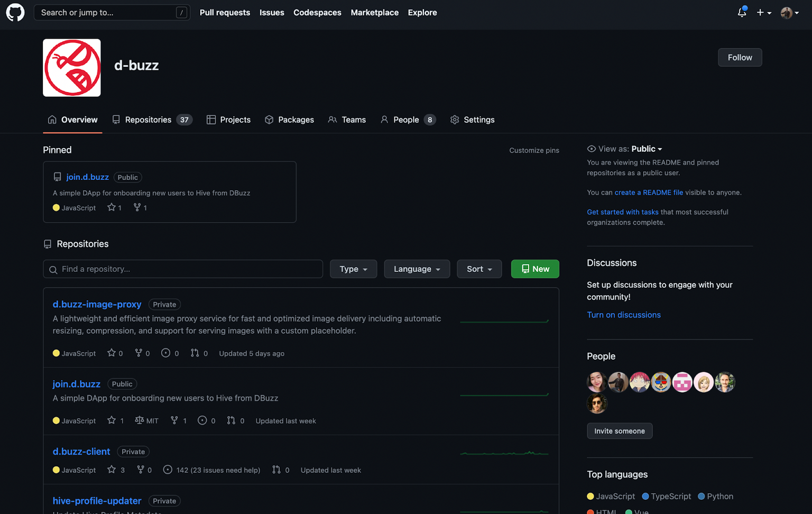Open Get started with tasks link
Screen dimensions: 812x514
coord(623,212)
